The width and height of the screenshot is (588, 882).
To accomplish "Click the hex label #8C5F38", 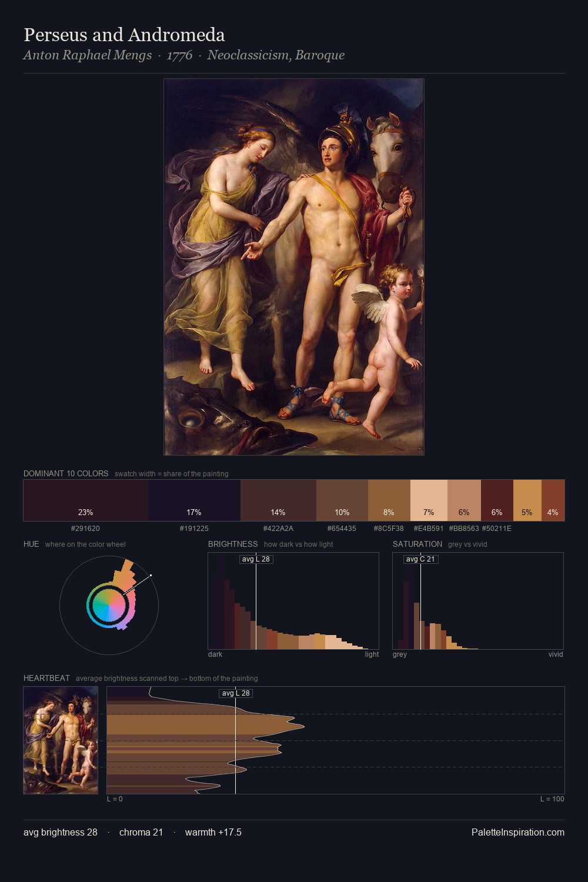I will 389,529.
